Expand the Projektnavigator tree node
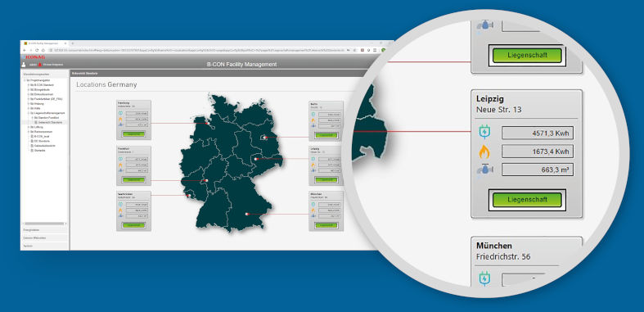The width and height of the screenshot is (644, 312). click(x=25, y=80)
